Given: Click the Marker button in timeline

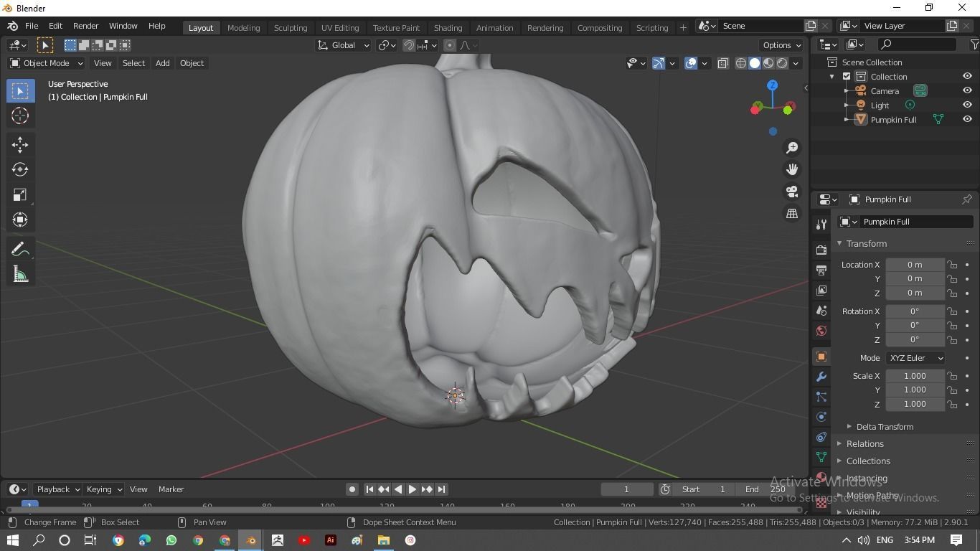Looking at the screenshot, I should pyautogui.click(x=171, y=489).
